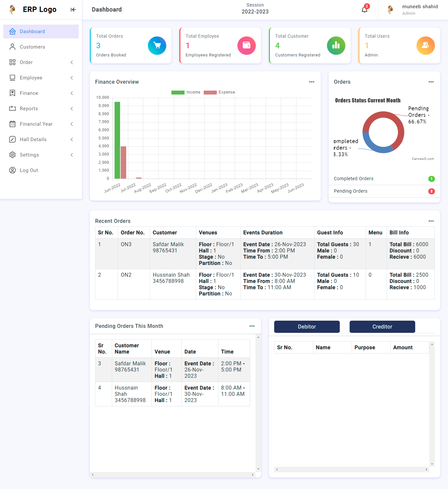Click the Debitor button
The height and width of the screenshot is (490, 448).
click(x=307, y=327)
